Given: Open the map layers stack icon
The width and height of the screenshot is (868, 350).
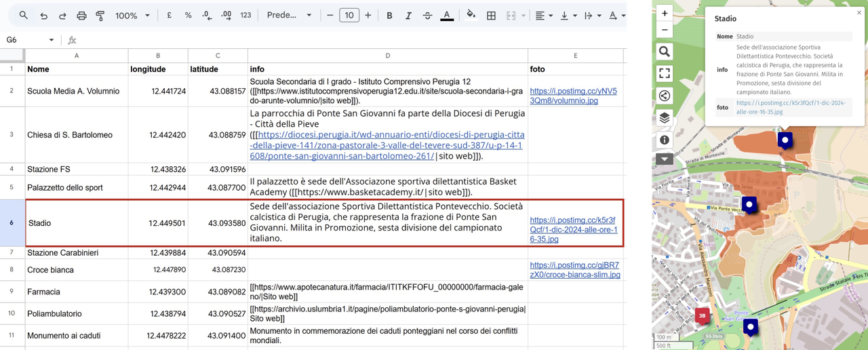Looking at the screenshot, I should pos(665,118).
